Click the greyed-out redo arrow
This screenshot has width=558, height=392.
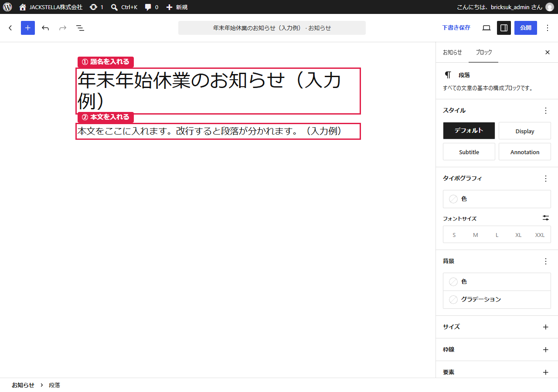[x=63, y=28]
